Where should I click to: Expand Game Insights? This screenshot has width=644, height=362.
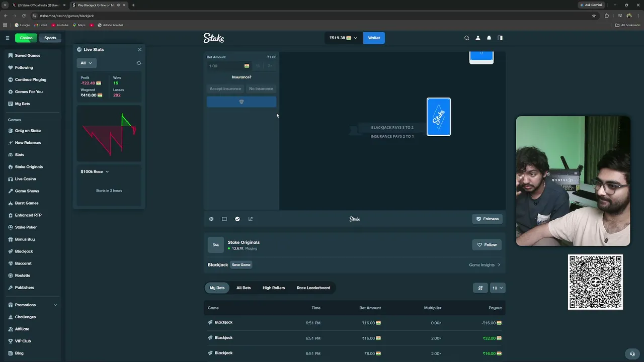coord(485,265)
